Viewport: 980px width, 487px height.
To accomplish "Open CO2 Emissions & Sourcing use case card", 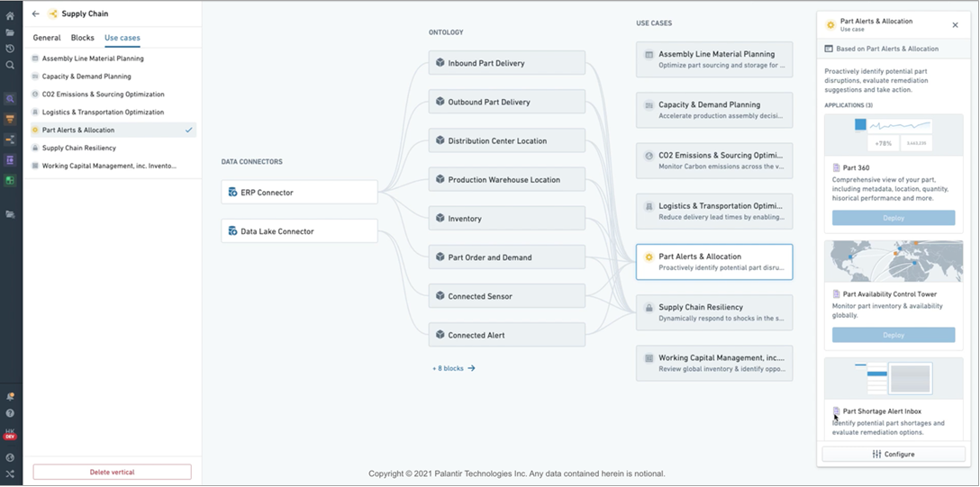I will [x=714, y=160].
